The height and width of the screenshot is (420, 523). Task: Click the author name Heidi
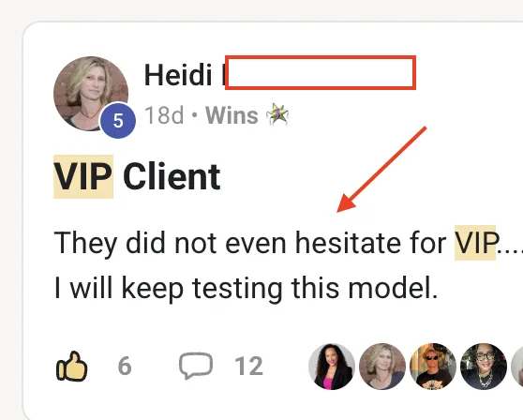178,75
